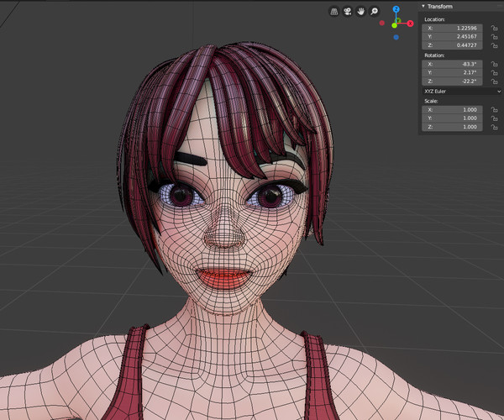The width and height of the screenshot is (504, 420).
Task: Lock Scale Y with its padlock
Action: tap(494, 118)
